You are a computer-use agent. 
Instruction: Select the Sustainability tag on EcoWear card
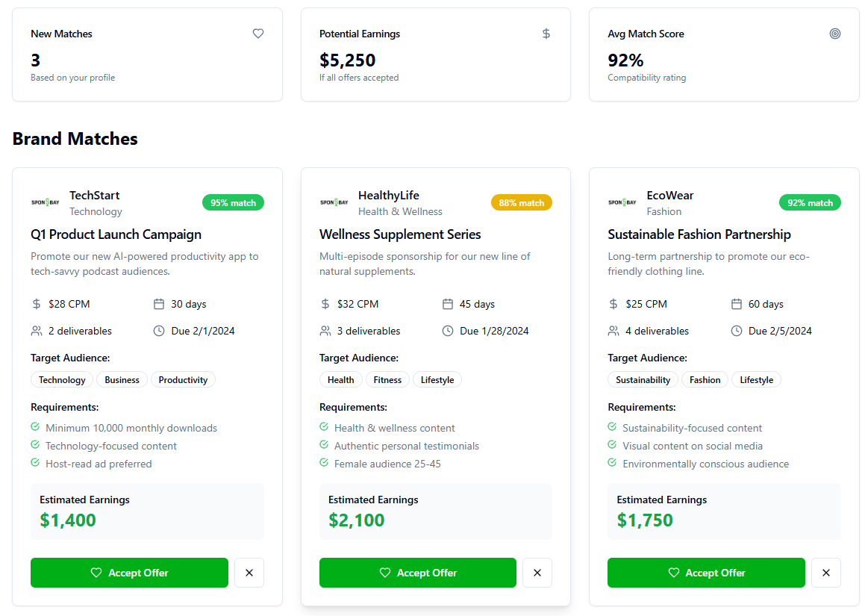[643, 379]
